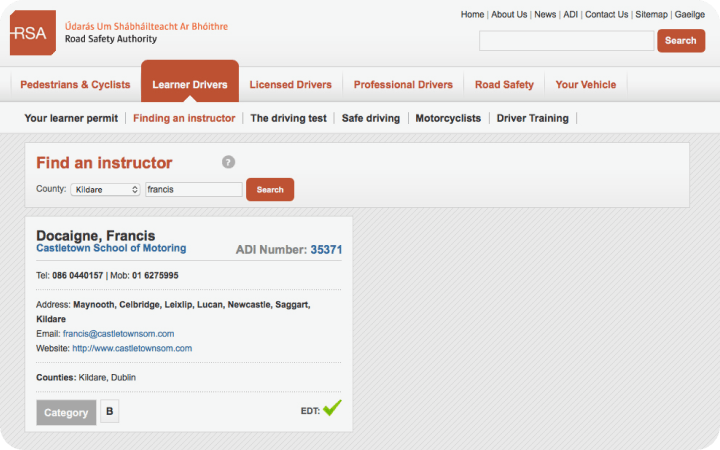Click the Docaigne, Francis heading
This screenshot has width=720, height=450.
96,236
